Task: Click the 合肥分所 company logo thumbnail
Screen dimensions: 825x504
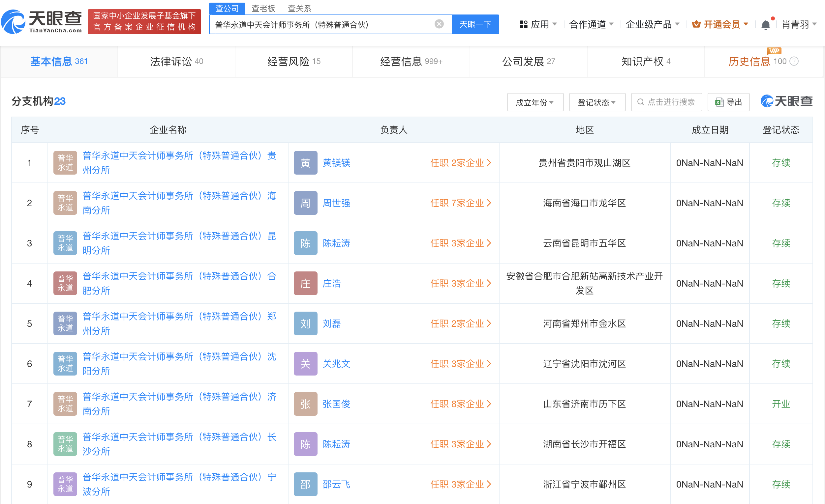Action: (x=65, y=283)
